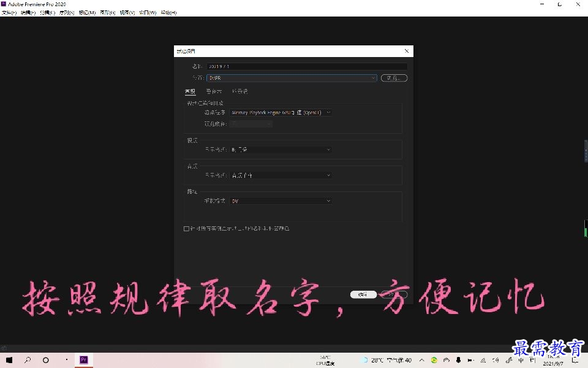Toggle the checkbox at the bottom of the dialog
The image size is (588, 368).
[186, 229]
